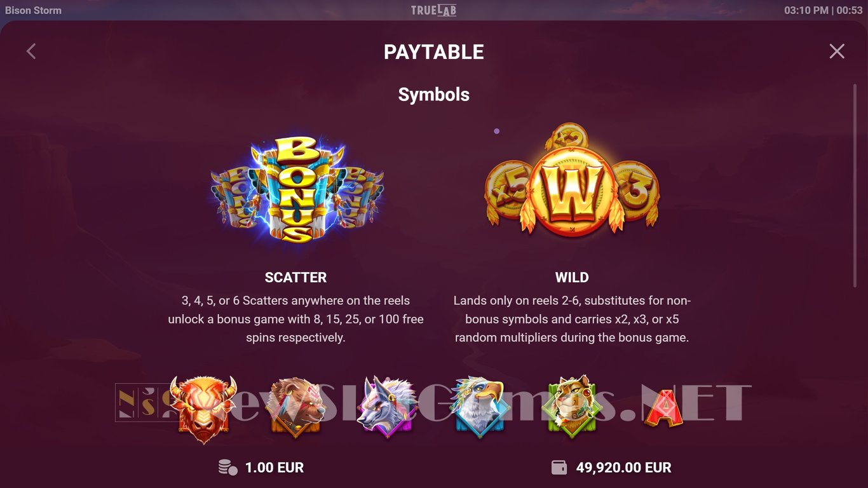Click the Bison Storm game title
This screenshot has height=488, width=868.
point(33,10)
